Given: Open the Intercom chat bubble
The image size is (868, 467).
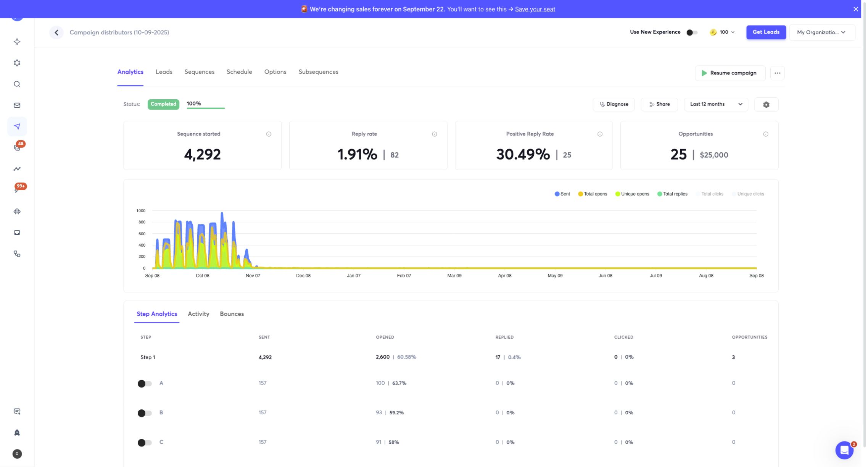Looking at the screenshot, I should pyautogui.click(x=844, y=450).
